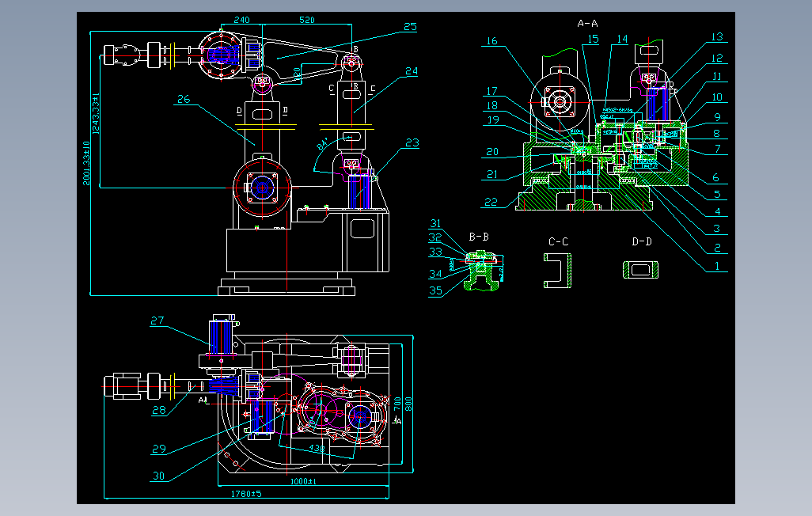Click part callout number 9
The width and height of the screenshot is (812, 516).
[x=717, y=118]
